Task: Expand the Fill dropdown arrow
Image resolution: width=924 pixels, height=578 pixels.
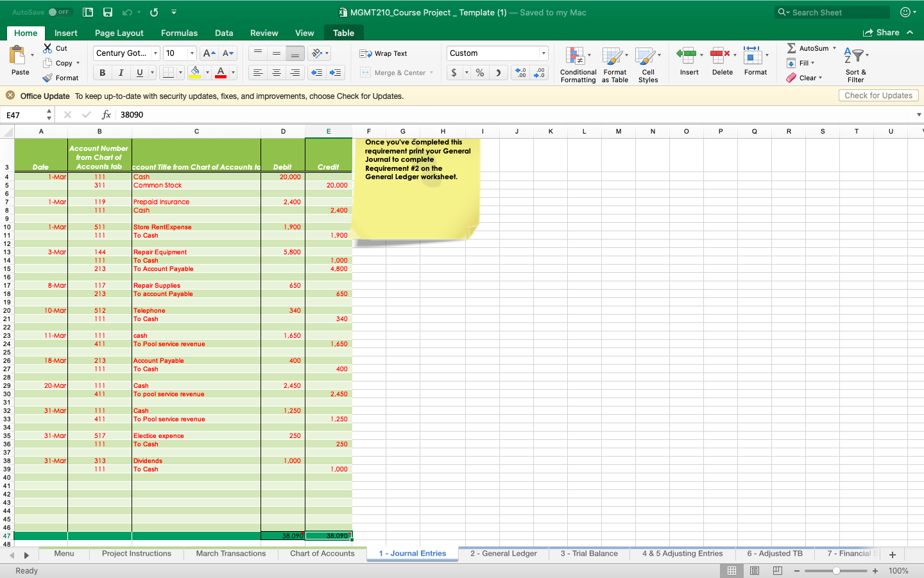Action: coord(812,63)
